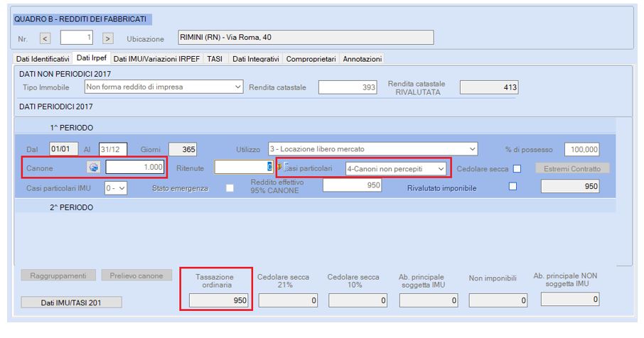The width and height of the screenshot is (644, 338).
Task: Click the % di possesso field
Action: click(581, 149)
